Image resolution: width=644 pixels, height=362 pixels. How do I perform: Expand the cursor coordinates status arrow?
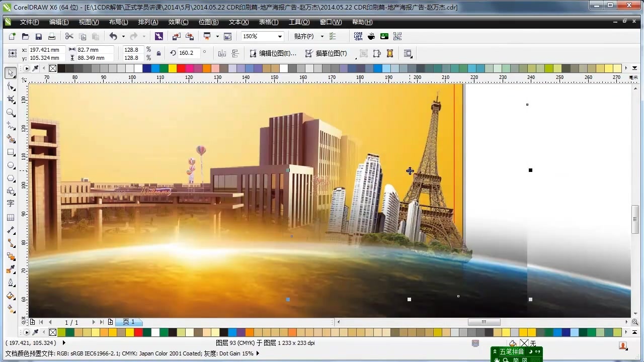[x=64, y=343]
